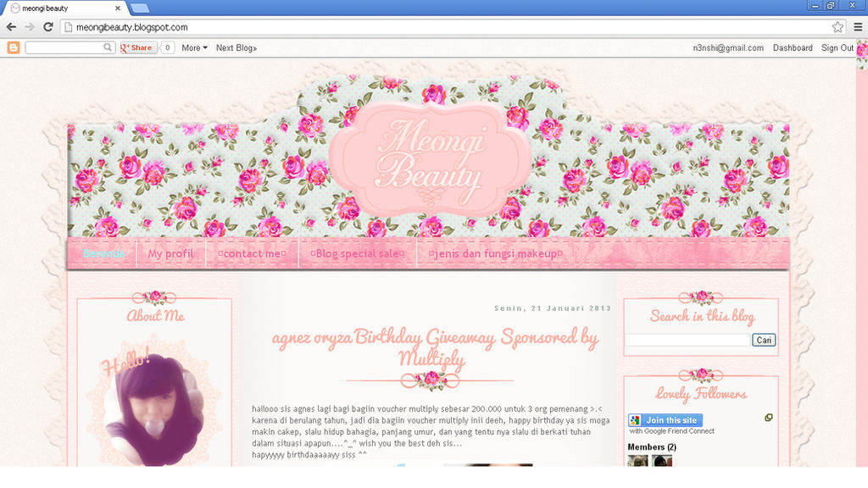Open the new tab button
Screen dimensions: 868x488
point(140,8)
